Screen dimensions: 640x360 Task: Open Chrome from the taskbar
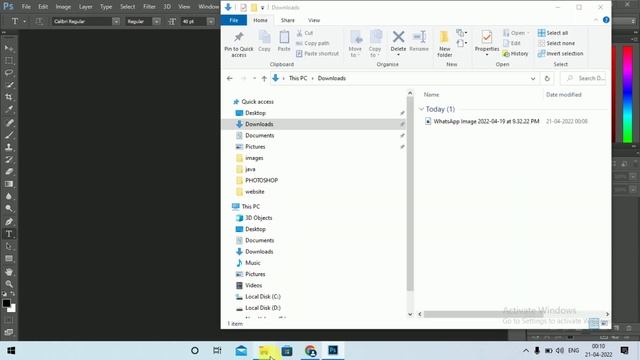coord(310,351)
